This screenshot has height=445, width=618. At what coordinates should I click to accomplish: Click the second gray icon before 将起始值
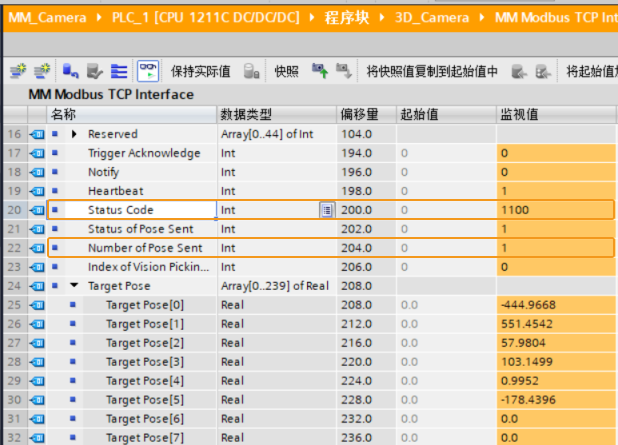(x=543, y=72)
